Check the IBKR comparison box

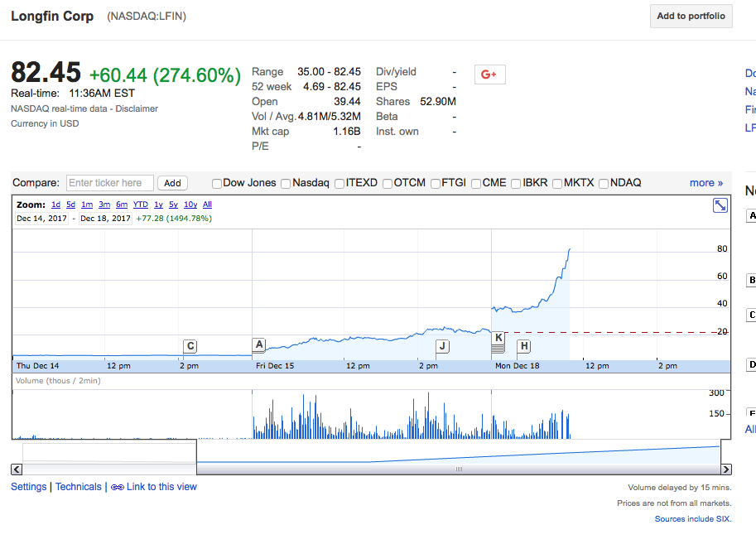tap(516, 184)
